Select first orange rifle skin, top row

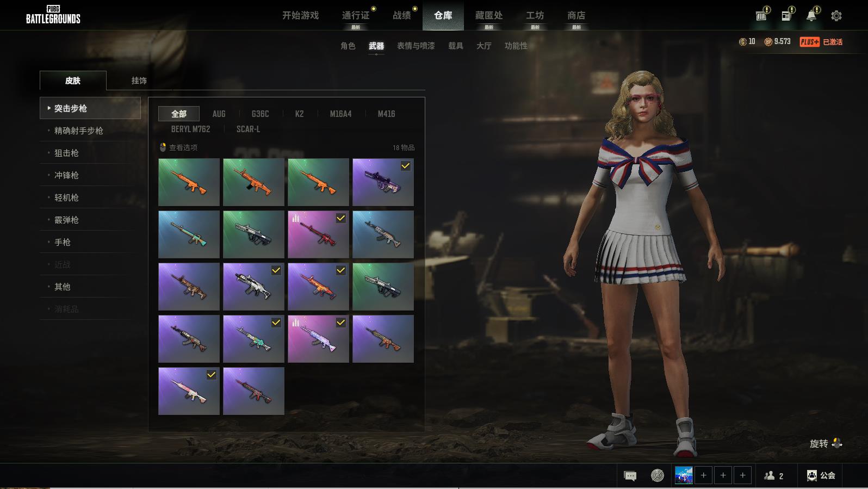pos(189,182)
